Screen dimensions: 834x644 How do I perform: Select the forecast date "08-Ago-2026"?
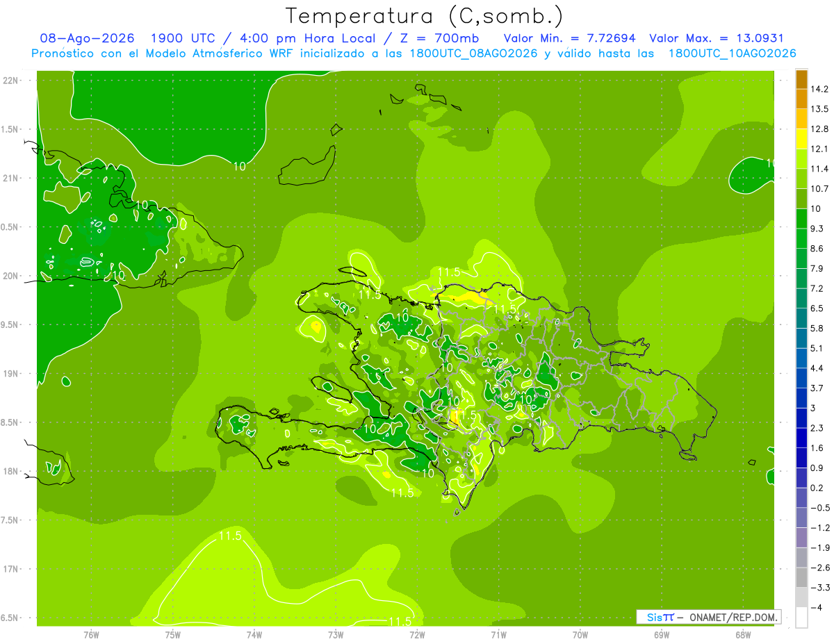pos(88,38)
